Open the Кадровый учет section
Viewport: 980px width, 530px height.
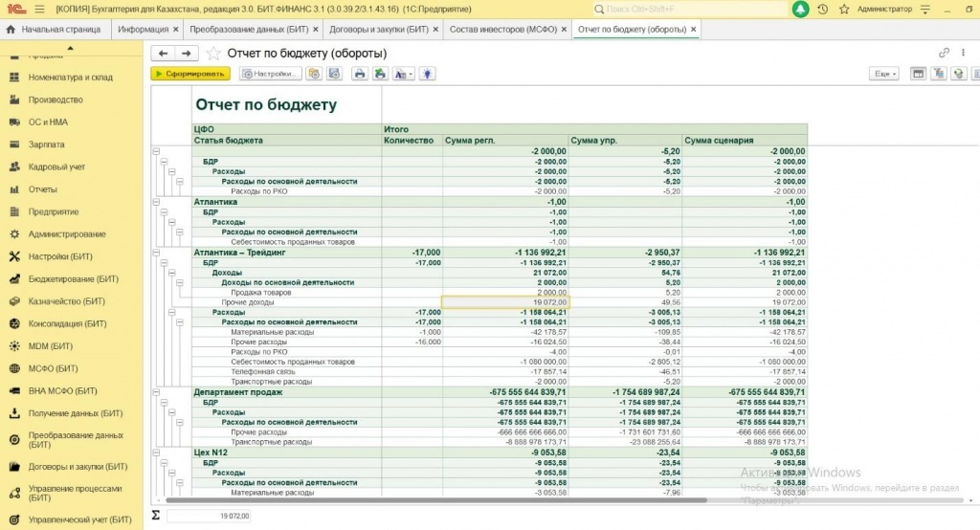[56, 166]
